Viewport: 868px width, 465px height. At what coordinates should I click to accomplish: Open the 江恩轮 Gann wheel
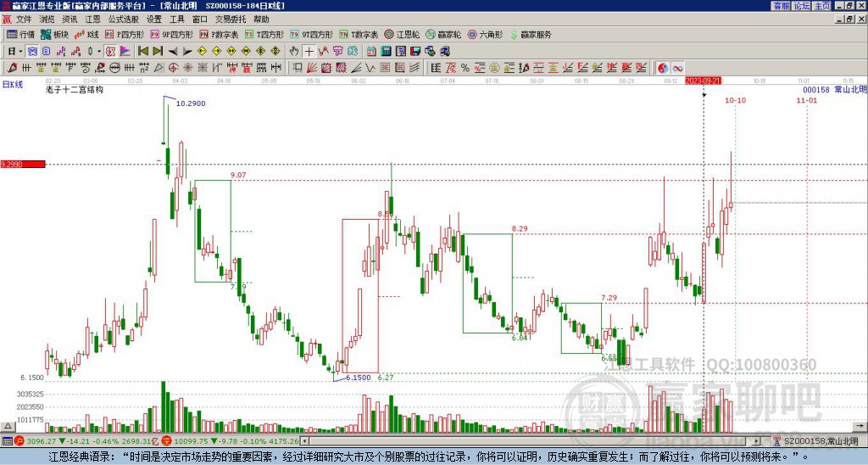pyautogui.click(x=402, y=34)
